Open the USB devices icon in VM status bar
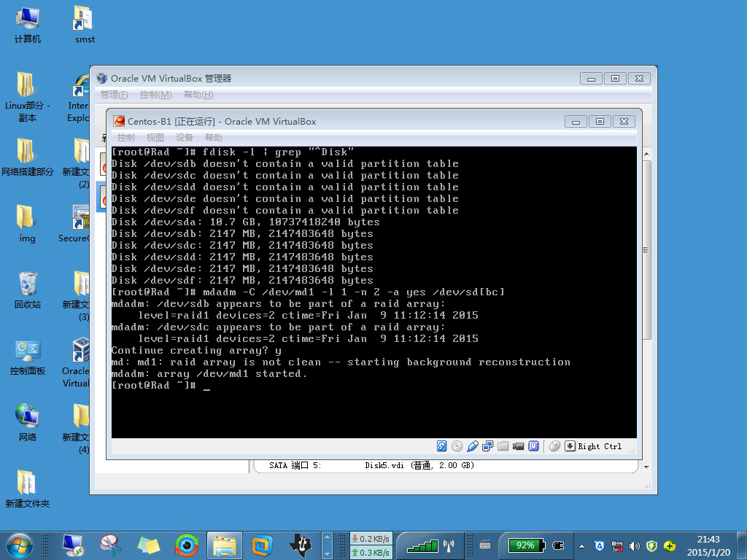Image resolution: width=747 pixels, height=560 pixels. [473, 446]
